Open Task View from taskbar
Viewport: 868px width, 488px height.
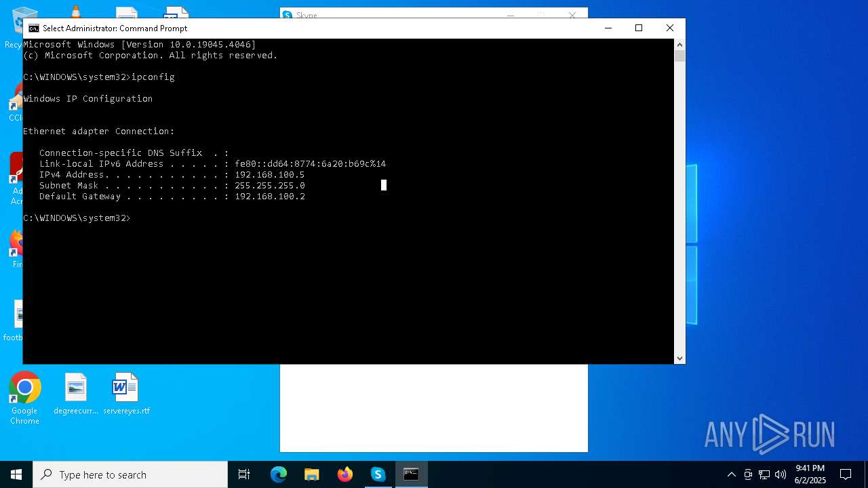244,474
